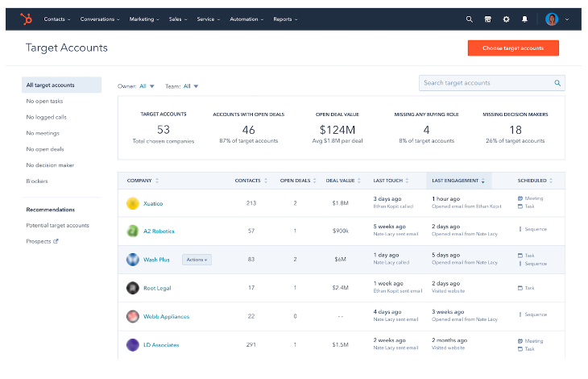Select No decision maker filter
Image resolution: width=588 pixels, height=379 pixels.
click(x=50, y=165)
